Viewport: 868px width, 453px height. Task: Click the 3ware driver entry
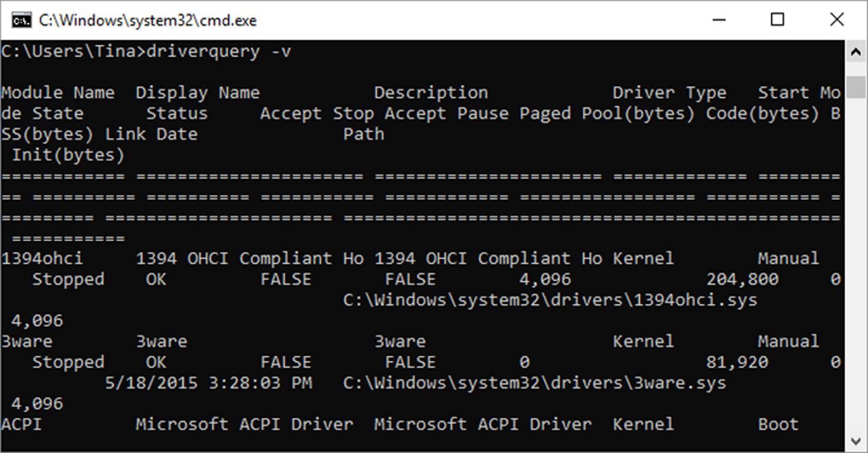27,341
